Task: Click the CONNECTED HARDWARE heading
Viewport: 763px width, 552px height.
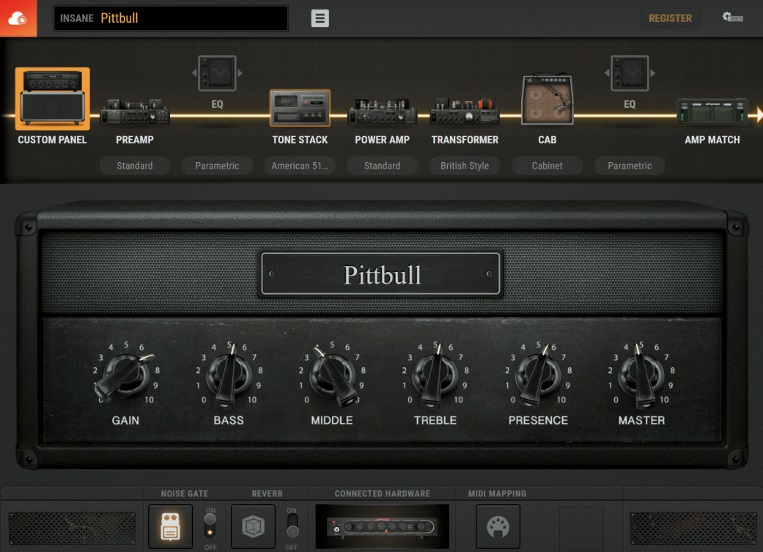Action: (382, 494)
